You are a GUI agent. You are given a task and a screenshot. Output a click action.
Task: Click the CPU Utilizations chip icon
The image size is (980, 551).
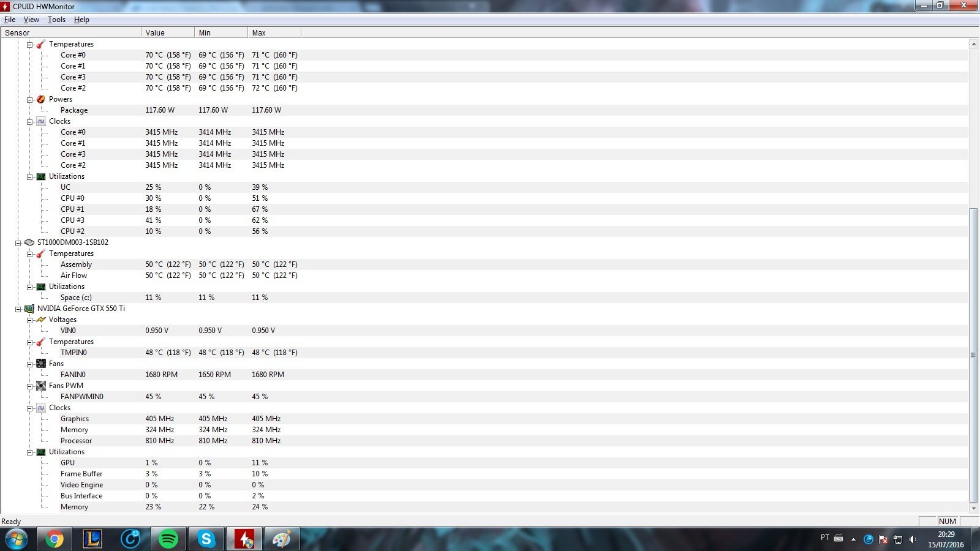[41, 176]
